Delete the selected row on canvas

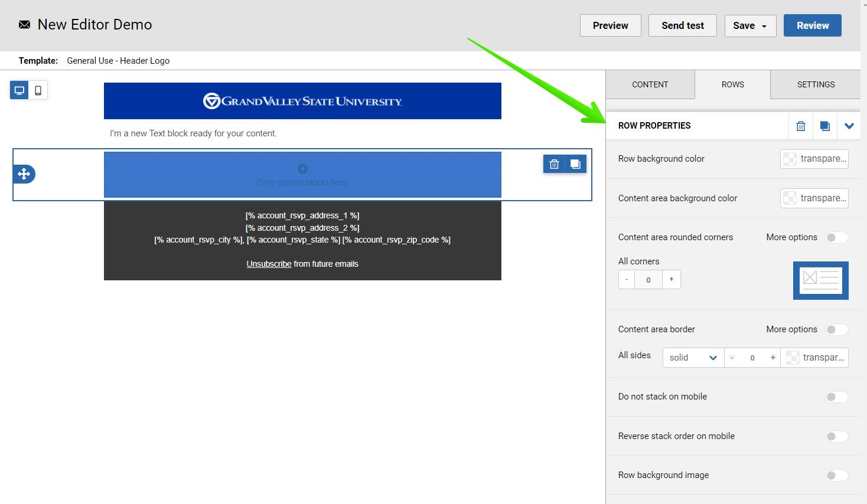554,164
